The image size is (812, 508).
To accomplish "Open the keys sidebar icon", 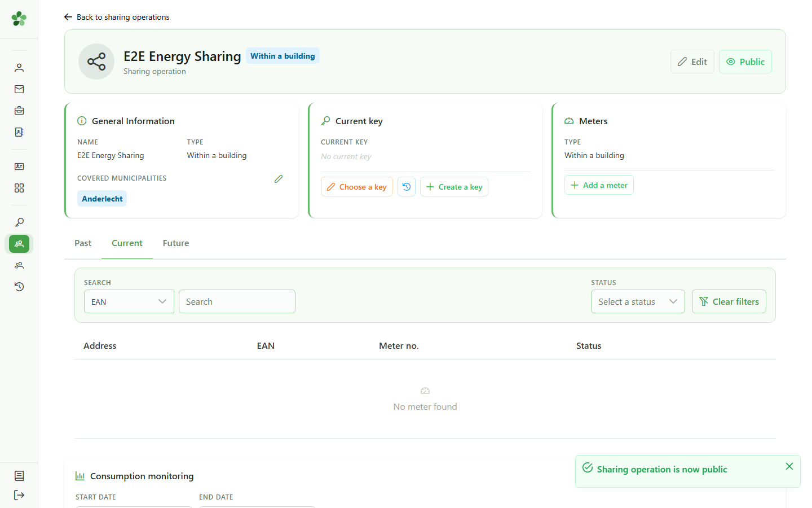I will 19,222.
